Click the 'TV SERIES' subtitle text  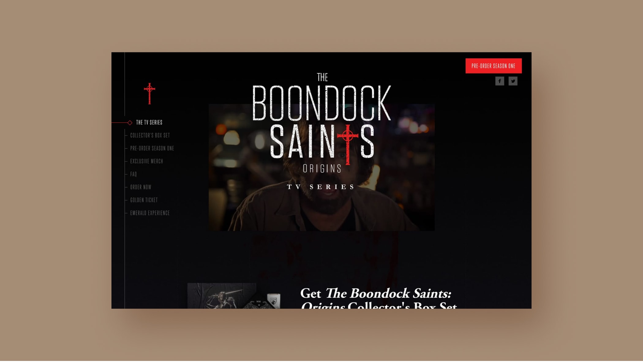tap(321, 187)
